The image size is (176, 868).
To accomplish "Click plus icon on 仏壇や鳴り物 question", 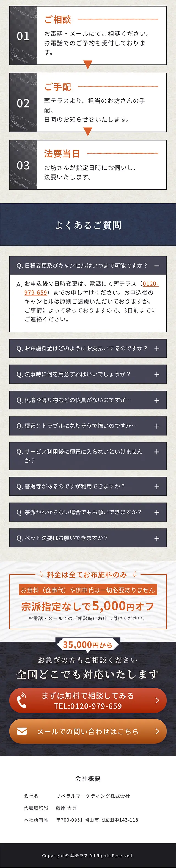I will 157,400.
